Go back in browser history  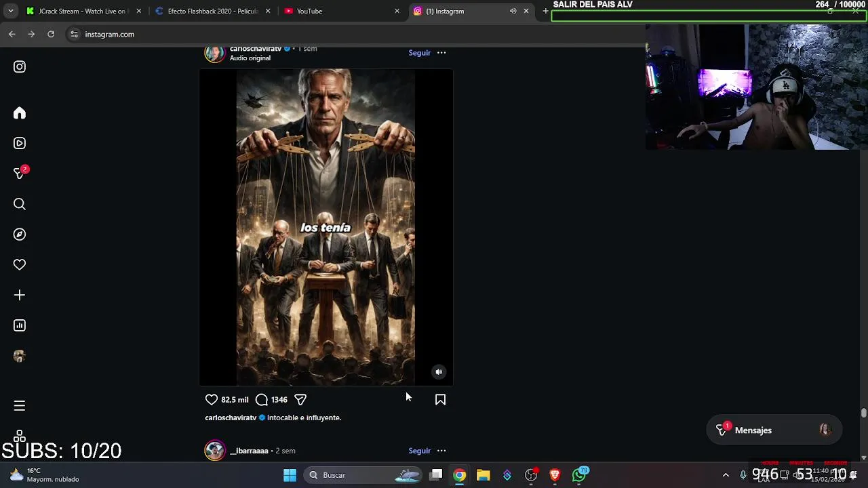point(12,34)
